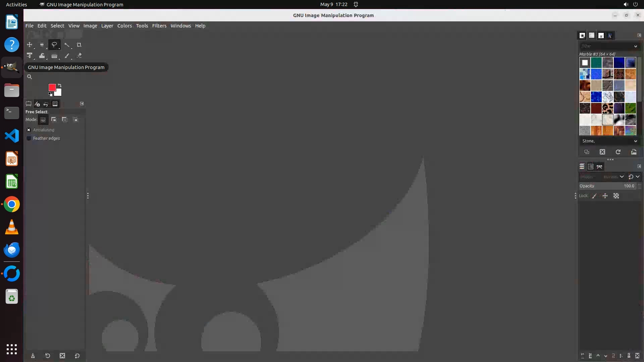644x362 pixels.
Task: Toggle the Antialiasing checkbox
Action: tap(29, 130)
